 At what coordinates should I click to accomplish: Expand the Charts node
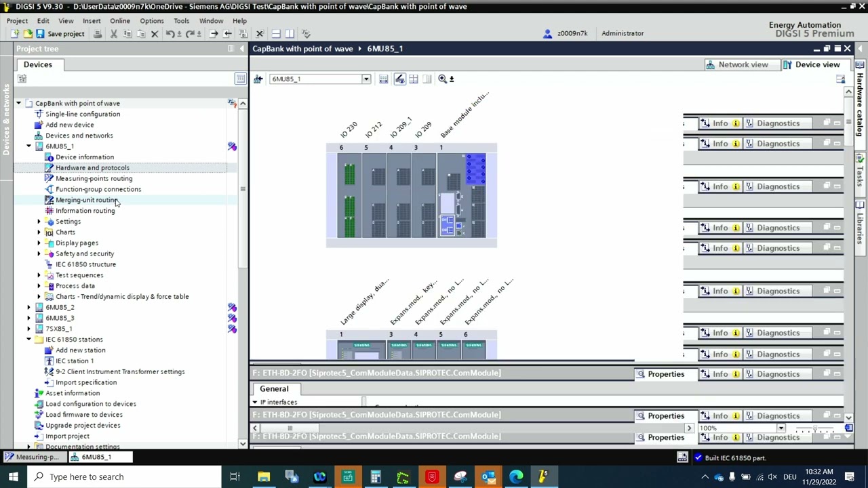point(39,232)
